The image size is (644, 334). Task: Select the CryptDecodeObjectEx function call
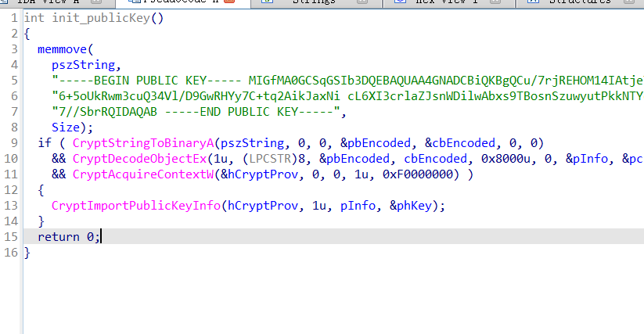point(139,159)
